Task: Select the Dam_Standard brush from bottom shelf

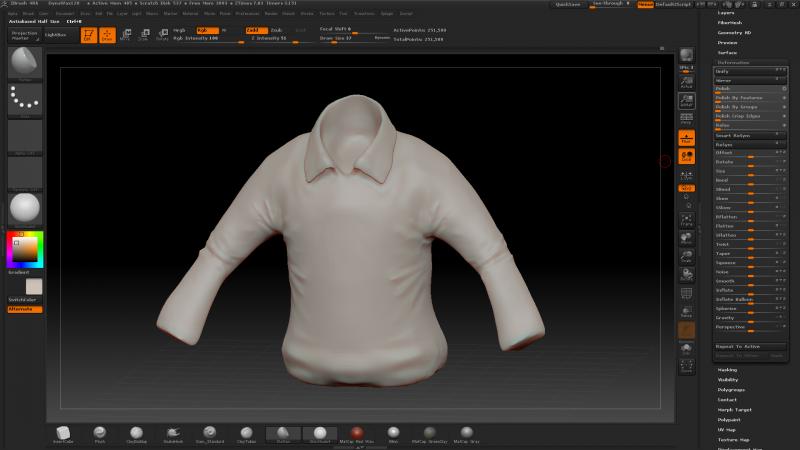Action: (x=210, y=434)
